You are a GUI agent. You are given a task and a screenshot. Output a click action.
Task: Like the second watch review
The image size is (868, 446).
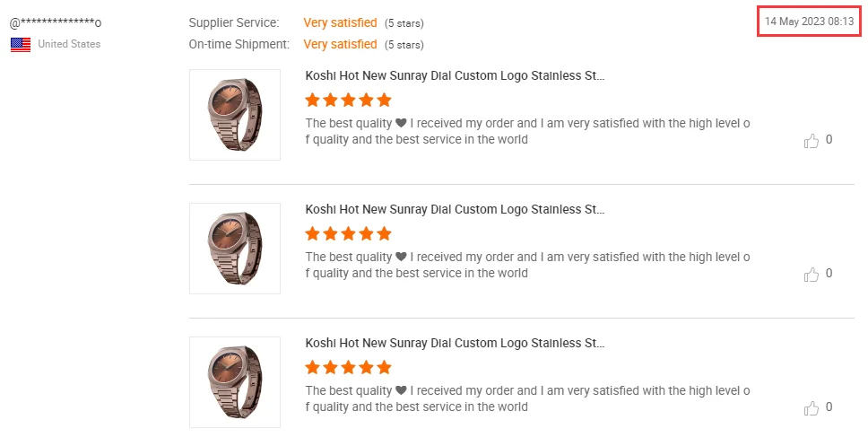[812, 275]
